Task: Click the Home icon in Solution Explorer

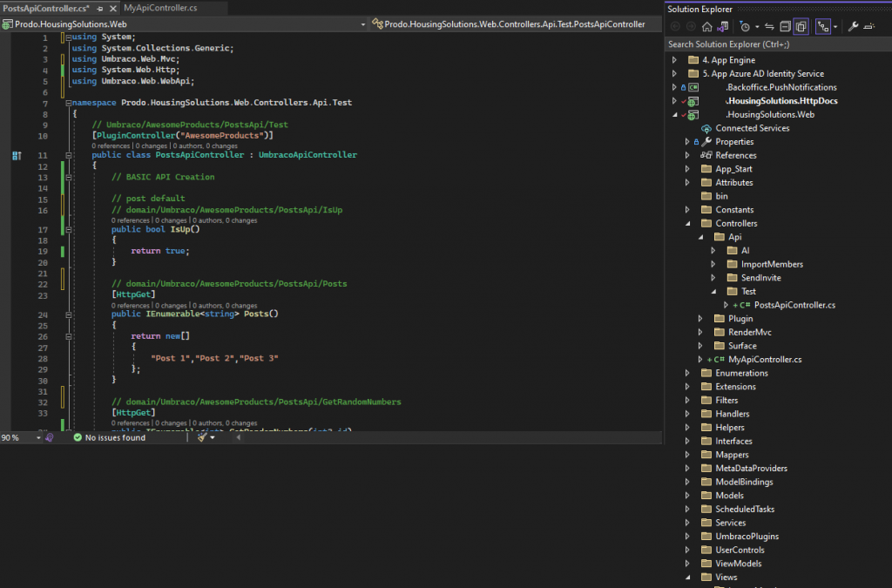Action: click(x=706, y=27)
